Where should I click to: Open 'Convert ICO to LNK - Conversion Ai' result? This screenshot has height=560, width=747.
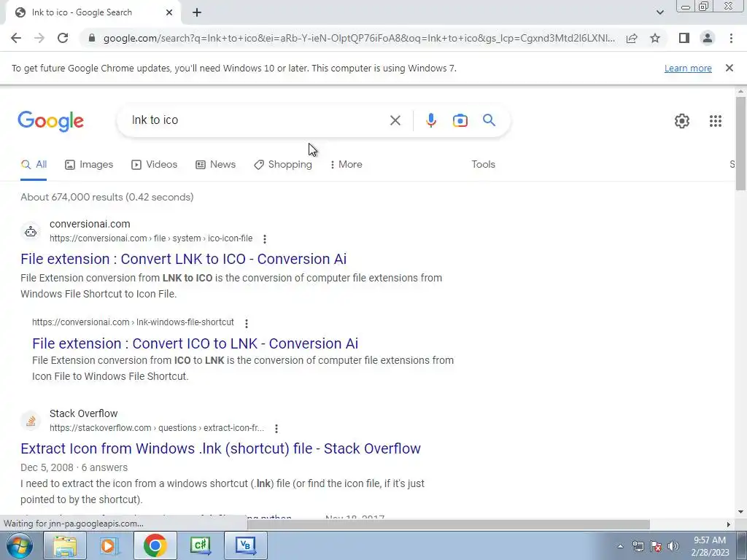tap(195, 343)
